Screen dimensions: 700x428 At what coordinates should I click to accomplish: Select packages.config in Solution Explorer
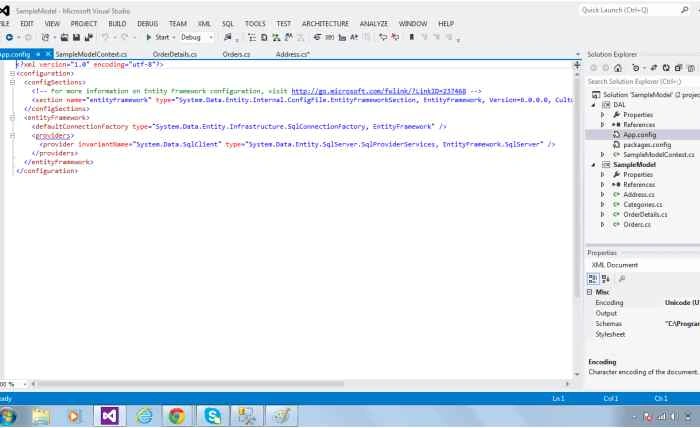pos(647,145)
